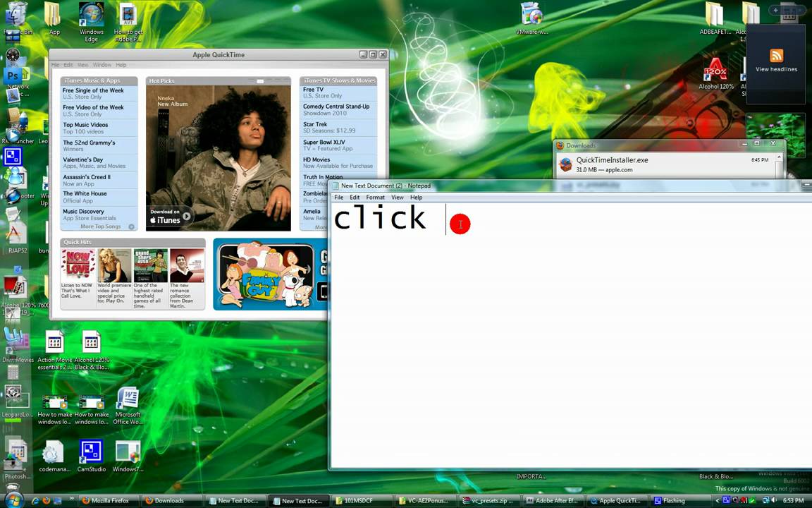Open the App folder on the desktop
The image size is (812, 508).
click(53, 16)
